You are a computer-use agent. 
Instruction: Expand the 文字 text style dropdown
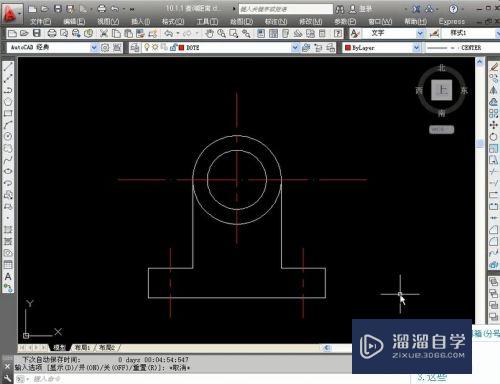420,33
